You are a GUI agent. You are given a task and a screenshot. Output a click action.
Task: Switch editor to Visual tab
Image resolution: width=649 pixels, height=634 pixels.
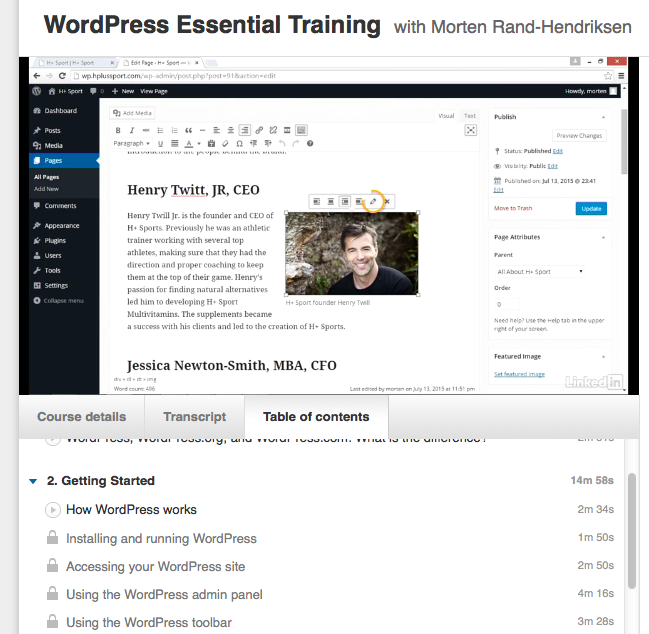point(446,116)
